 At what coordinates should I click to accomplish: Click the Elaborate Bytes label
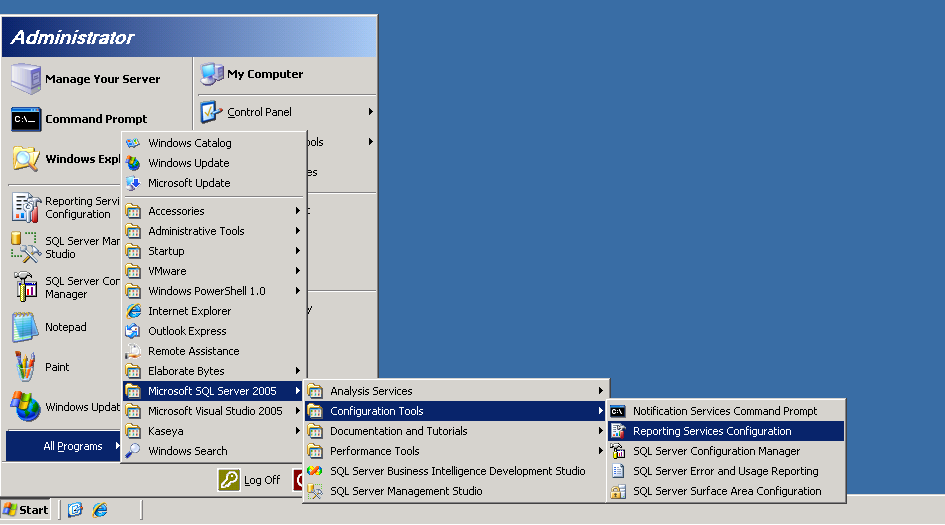click(186, 371)
